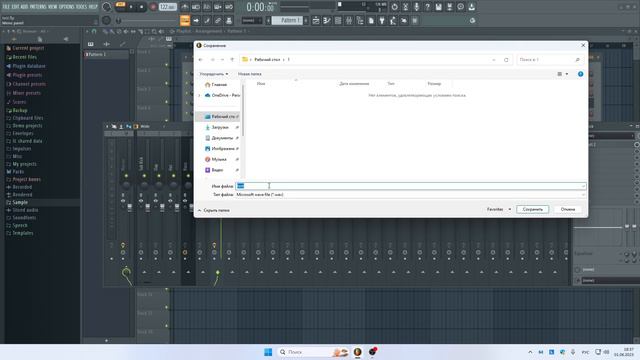
Task: Open Channel presets in browser
Action: tap(29, 84)
